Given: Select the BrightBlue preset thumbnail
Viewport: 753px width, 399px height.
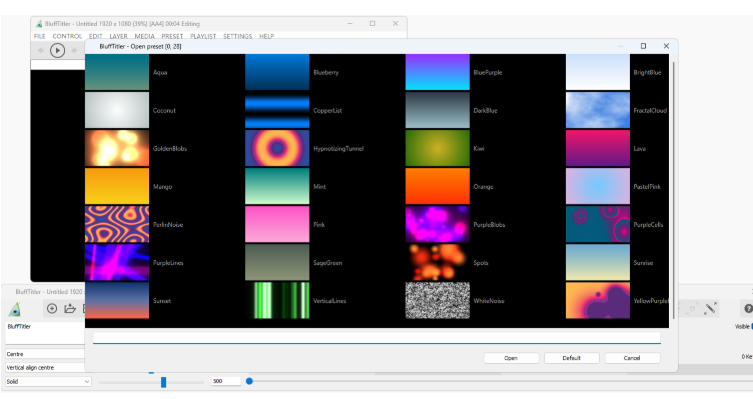Looking at the screenshot, I should (x=598, y=72).
